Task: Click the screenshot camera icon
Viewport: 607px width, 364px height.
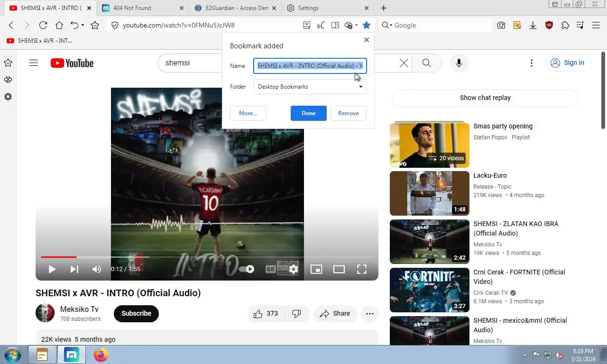Action: [501, 26]
